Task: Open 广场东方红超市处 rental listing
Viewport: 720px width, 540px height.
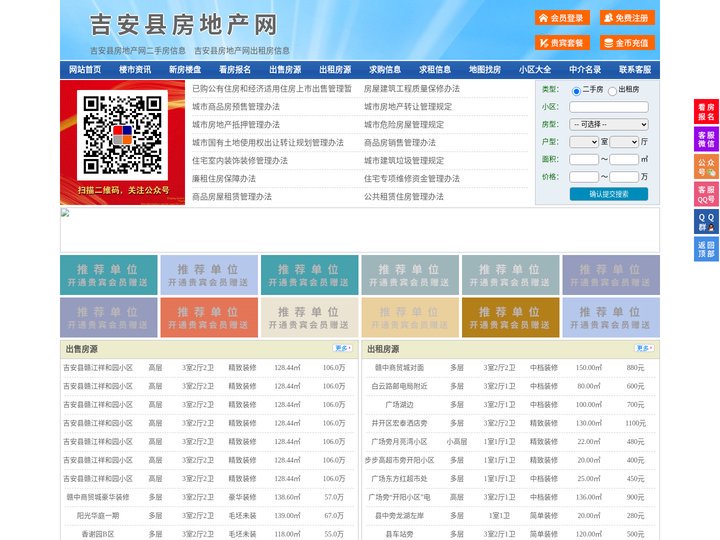Action: point(399,478)
